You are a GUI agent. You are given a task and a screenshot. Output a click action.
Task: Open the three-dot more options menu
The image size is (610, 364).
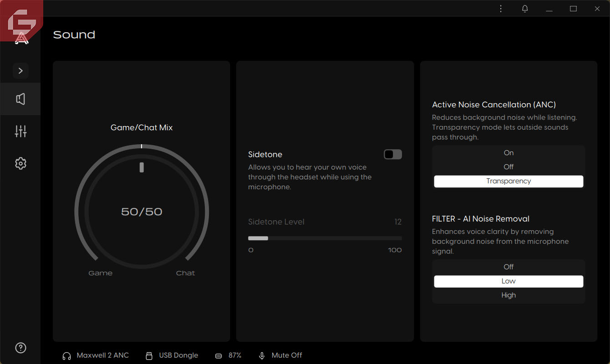pos(501,9)
